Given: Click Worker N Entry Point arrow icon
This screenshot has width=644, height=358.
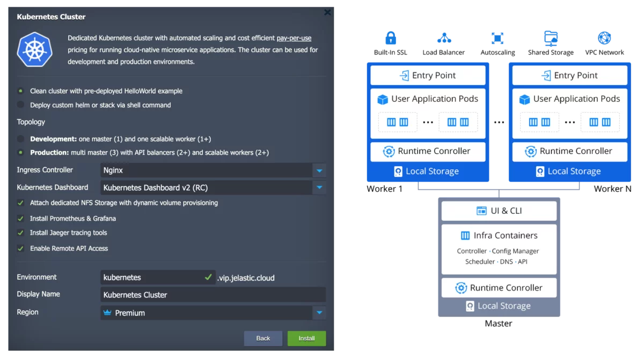Looking at the screenshot, I should coord(546,76).
